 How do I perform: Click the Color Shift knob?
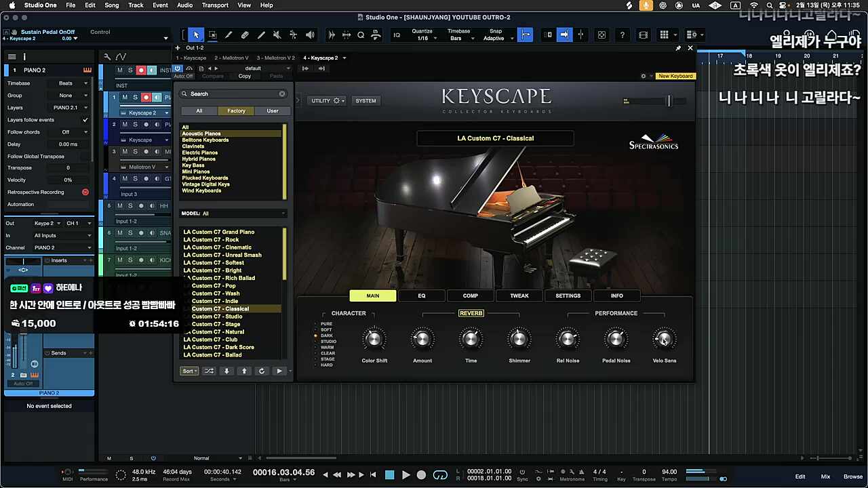point(374,339)
